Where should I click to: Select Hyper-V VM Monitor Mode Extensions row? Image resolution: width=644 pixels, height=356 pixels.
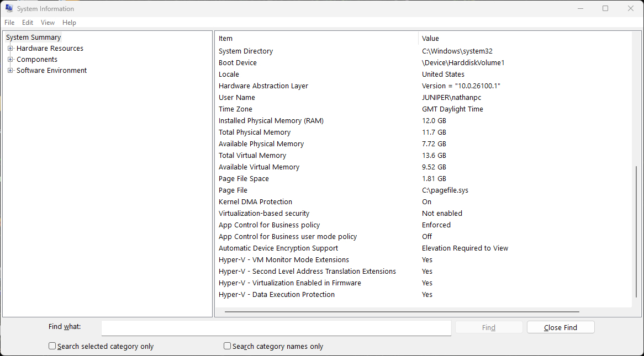click(423, 259)
